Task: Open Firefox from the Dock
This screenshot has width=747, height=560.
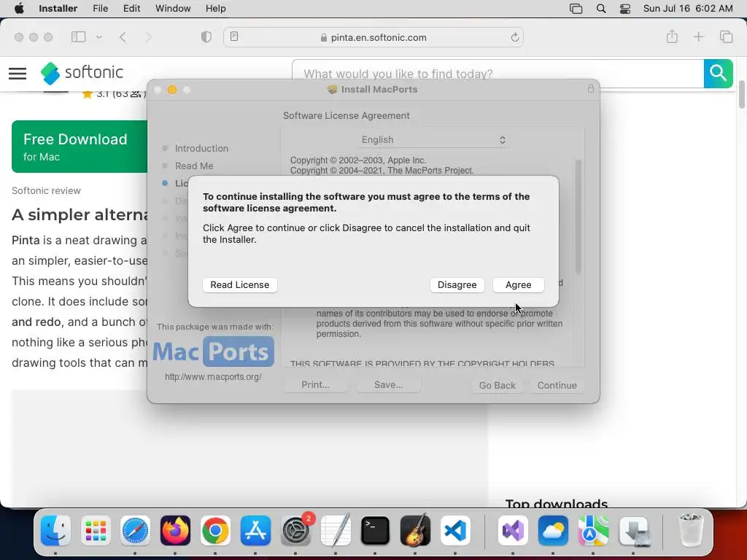Action: pyautogui.click(x=175, y=530)
